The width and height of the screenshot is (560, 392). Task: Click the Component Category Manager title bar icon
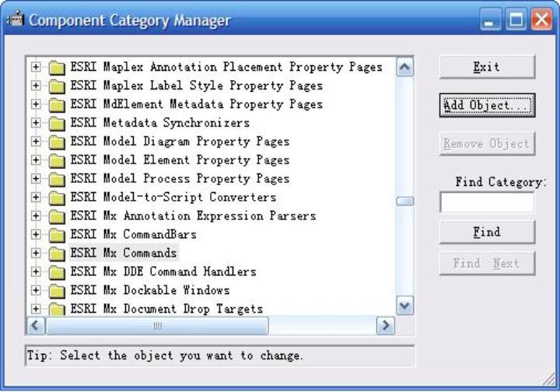[15, 19]
